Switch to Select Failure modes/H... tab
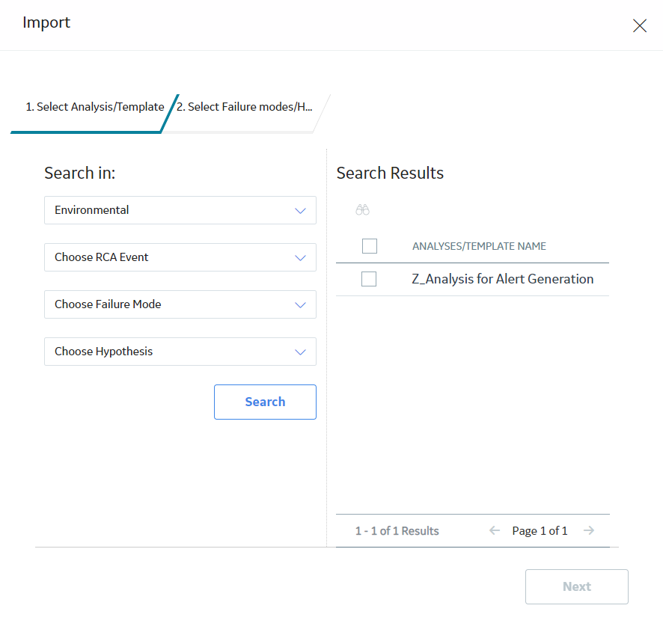This screenshot has height=644, width=663. [245, 107]
